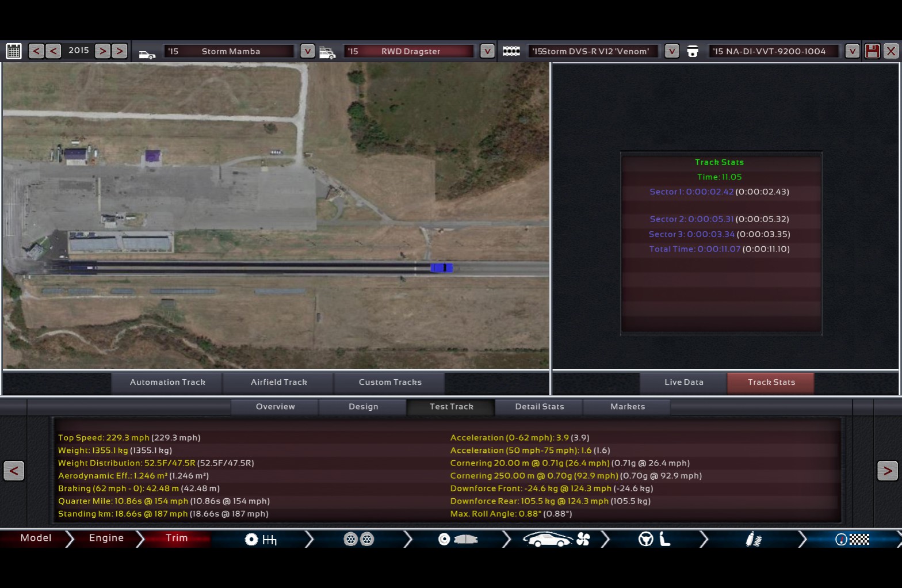Select the Cornering 20.00 m stat line
The image size is (902, 588).
[x=570, y=463]
